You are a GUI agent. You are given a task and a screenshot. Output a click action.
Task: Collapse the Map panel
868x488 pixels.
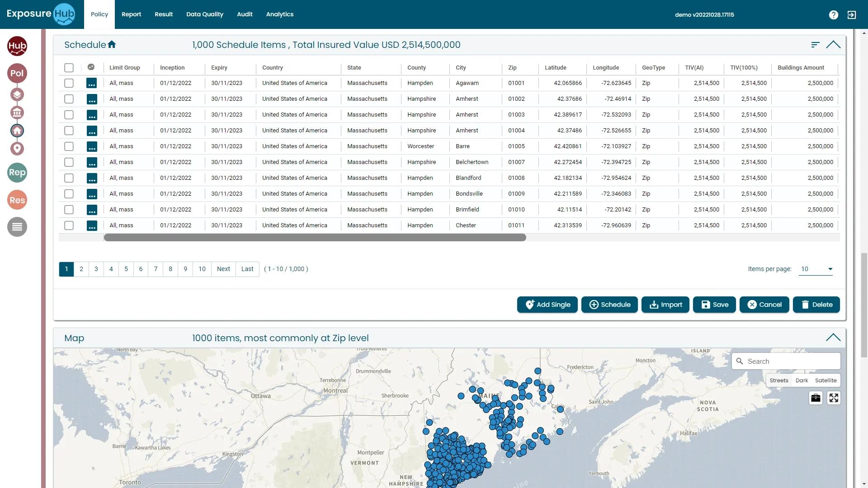[x=833, y=338]
